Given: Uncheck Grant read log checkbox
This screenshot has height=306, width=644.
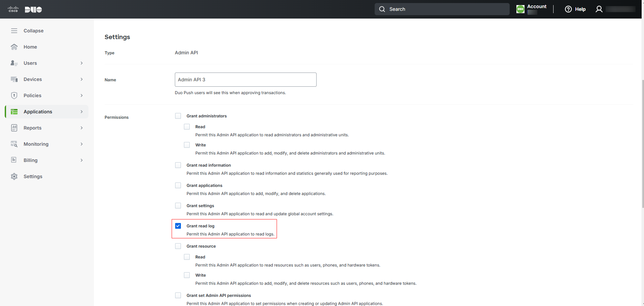Looking at the screenshot, I should point(178,226).
